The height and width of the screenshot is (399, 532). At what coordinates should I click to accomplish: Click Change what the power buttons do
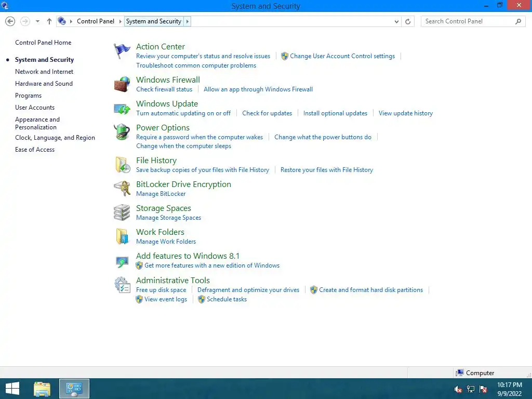(x=323, y=137)
